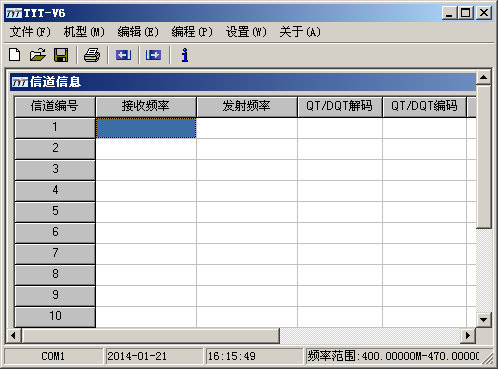Open the 编辑(E) menu
This screenshot has height=369, width=498.
pos(138,32)
